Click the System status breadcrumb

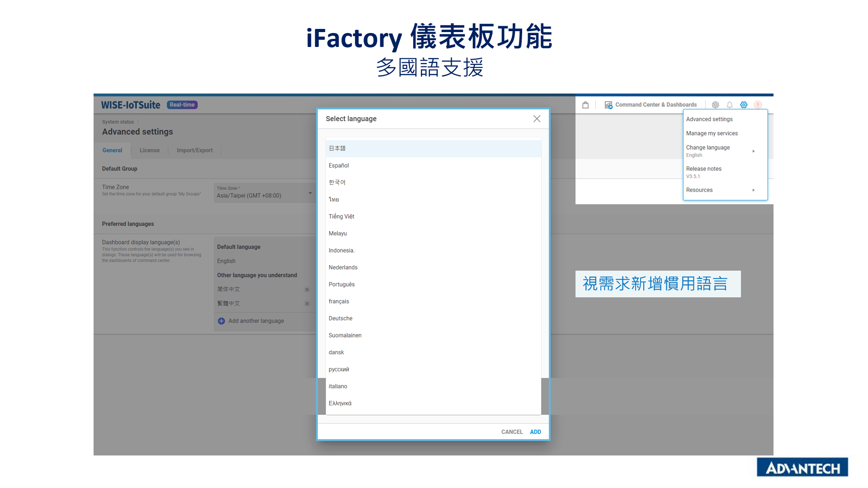[x=118, y=122]
